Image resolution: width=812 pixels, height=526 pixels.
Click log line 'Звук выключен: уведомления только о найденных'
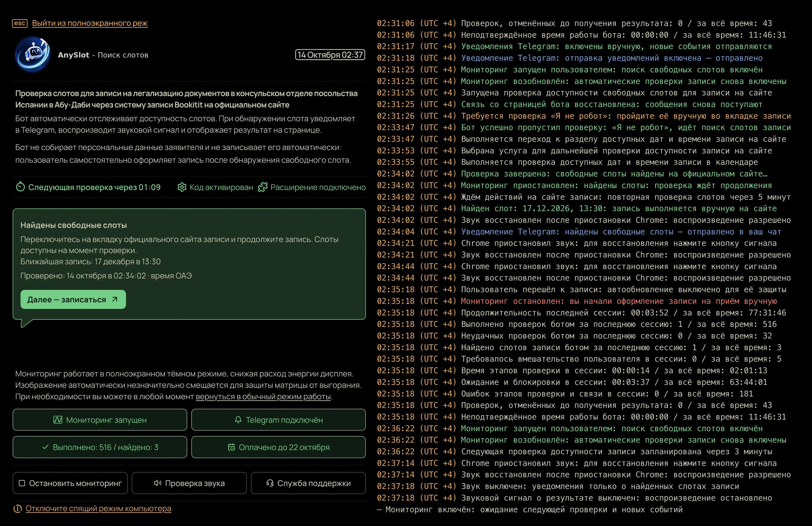tap(558, 486)
